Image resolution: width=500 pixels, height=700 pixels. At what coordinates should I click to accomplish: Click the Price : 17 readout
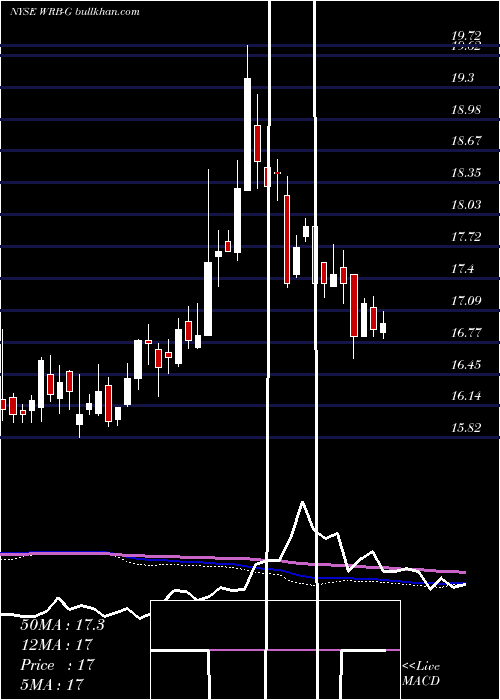(x=58, y=665)
